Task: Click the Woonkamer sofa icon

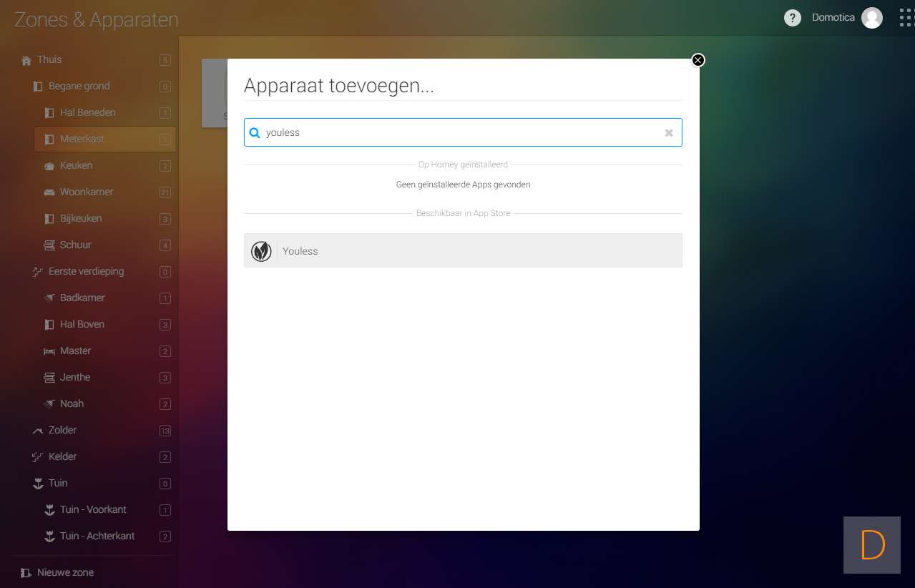Action: (x=49, y=192)
